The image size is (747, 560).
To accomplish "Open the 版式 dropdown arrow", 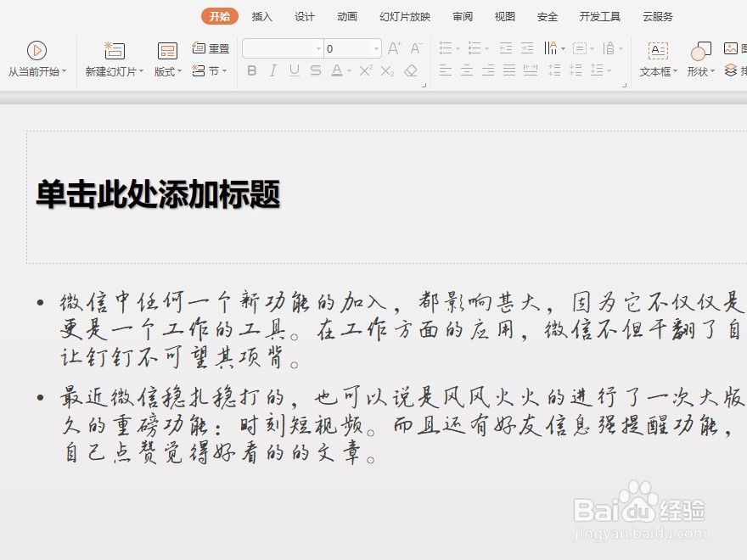I will 180,71.
